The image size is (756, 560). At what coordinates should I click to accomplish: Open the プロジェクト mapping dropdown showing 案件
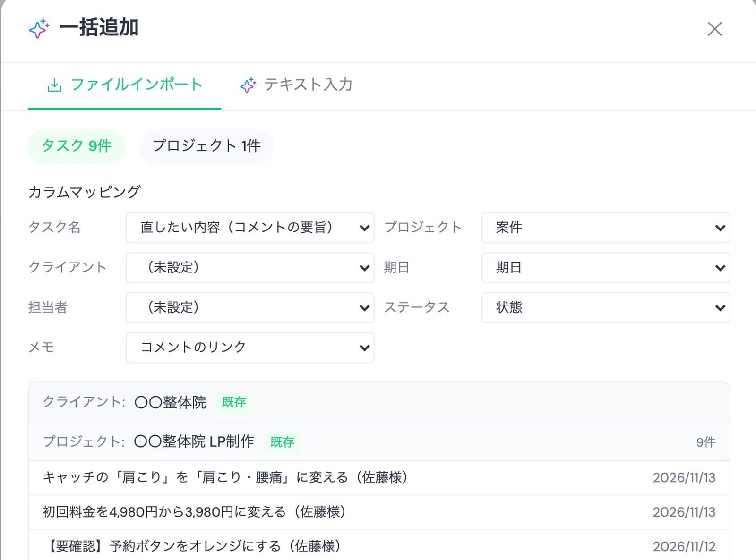tap(606, 228)
